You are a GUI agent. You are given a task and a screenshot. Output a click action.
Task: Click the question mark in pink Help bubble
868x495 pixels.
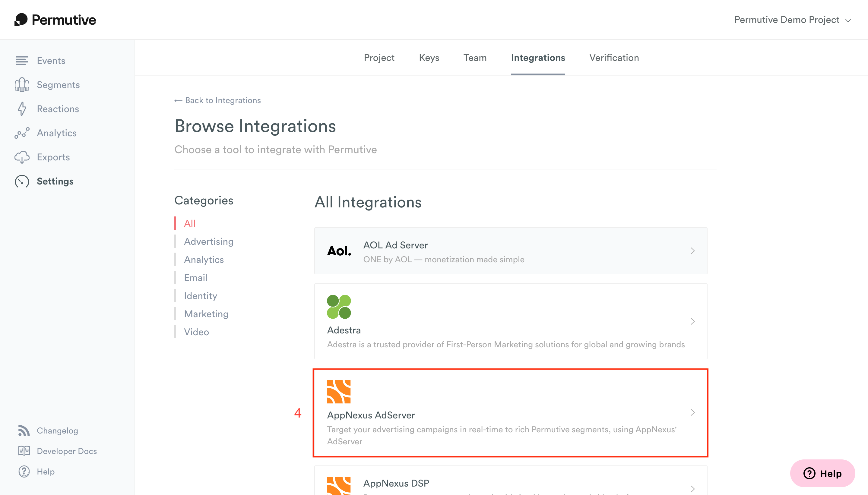(x=809, y=473)
